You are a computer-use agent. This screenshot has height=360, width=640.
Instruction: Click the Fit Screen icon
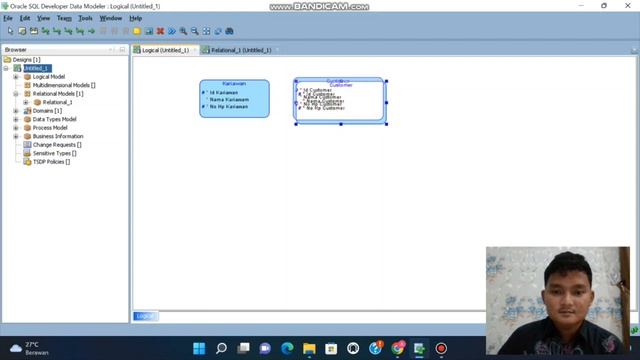(207, 31)
